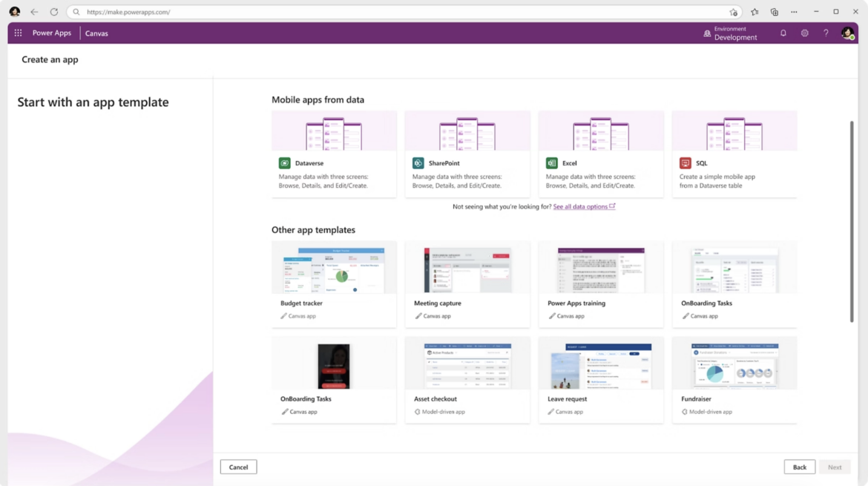Open the Environment Development selector
Screen dimensions: 868x486
coord(730,33)
